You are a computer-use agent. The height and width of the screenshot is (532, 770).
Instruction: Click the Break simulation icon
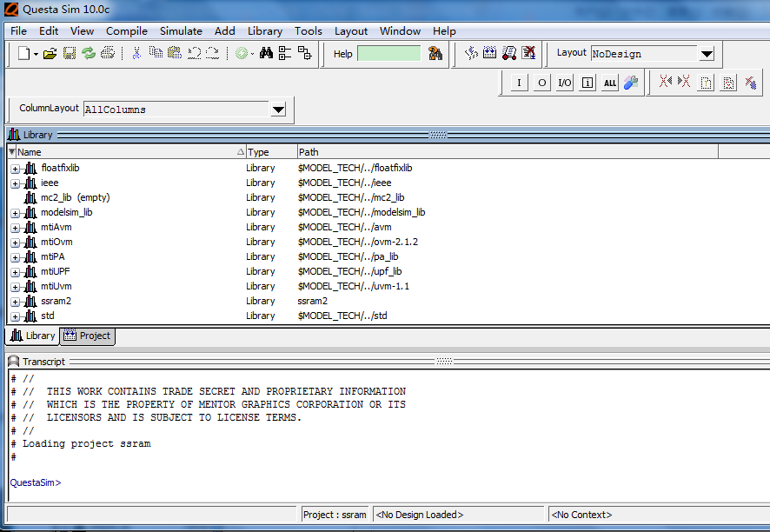529,52
